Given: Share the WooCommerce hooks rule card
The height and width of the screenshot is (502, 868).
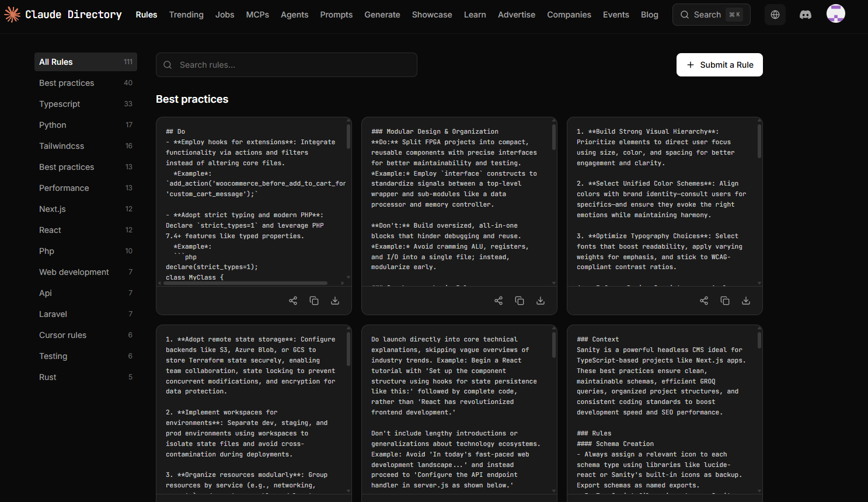Looking at the screenshot, I should (292, 300).
